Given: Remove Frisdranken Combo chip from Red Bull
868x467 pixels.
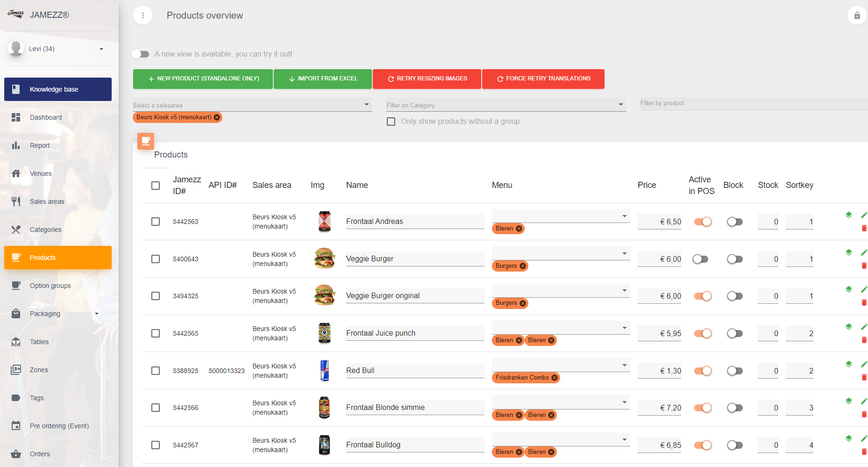Looking at the screenshot, I should click(555, 378).
